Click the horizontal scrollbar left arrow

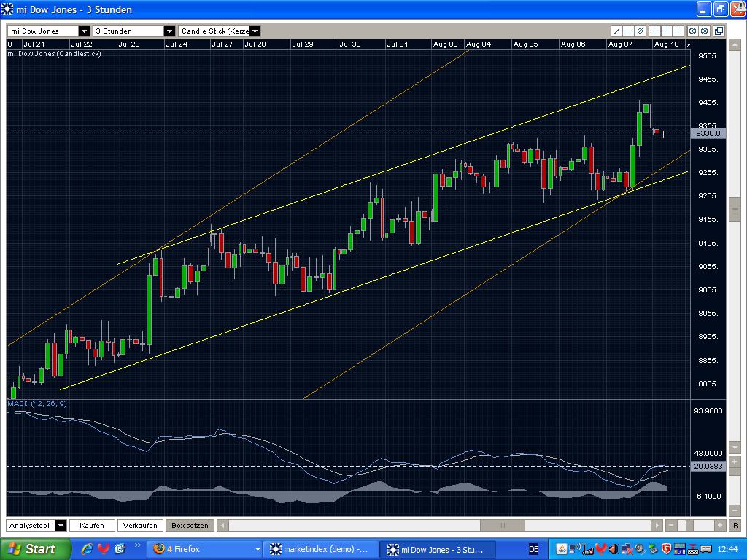click(x=222, y=525)
